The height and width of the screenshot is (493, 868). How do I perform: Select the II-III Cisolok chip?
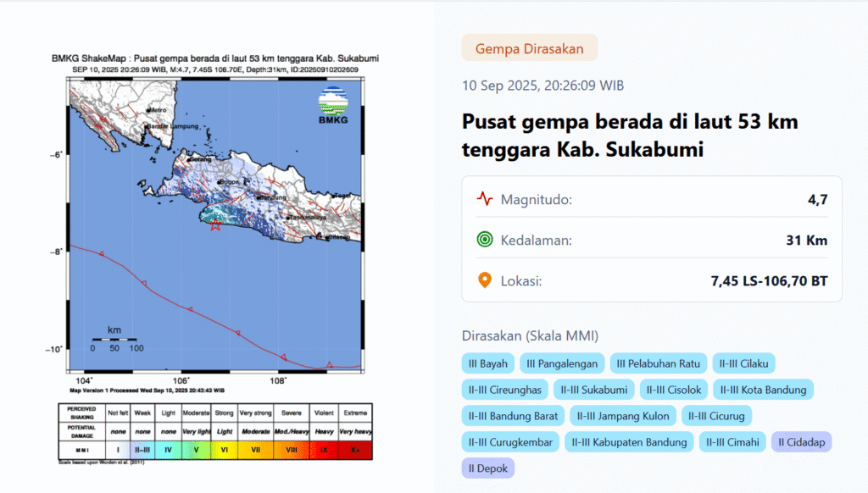coord(674,390)
